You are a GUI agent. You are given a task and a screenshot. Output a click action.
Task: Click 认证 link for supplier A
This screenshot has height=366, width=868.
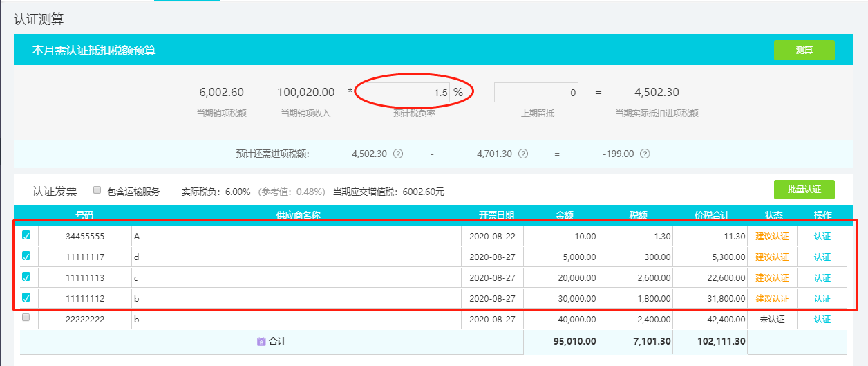822,237
